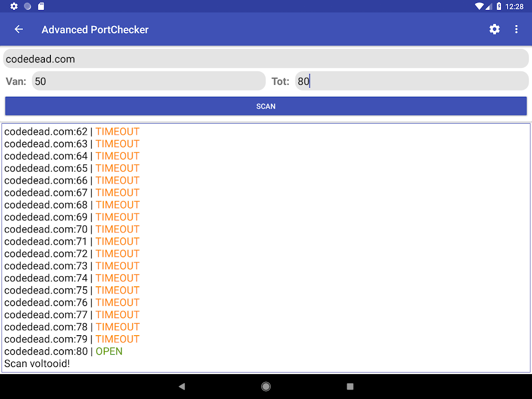Focus the host field containing codedead.com
This screenshot has width=532, height=399.
(x=266, y=59)
